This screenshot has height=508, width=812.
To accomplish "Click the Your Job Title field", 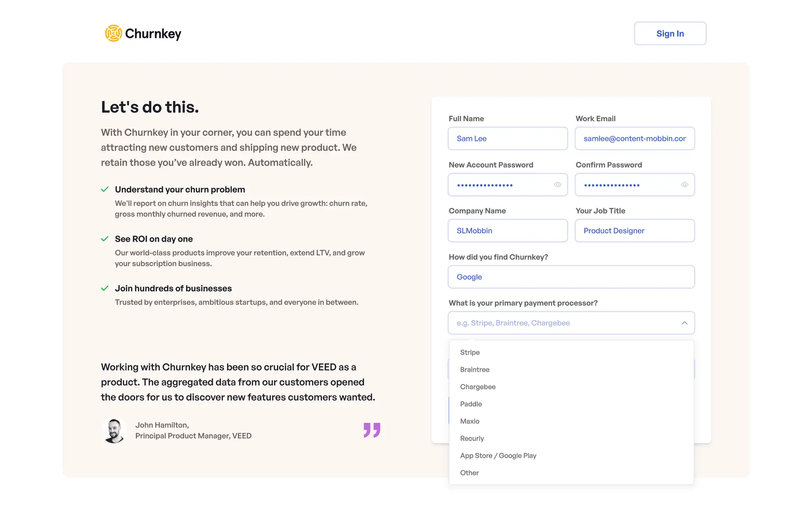I will tap(634, 231).
